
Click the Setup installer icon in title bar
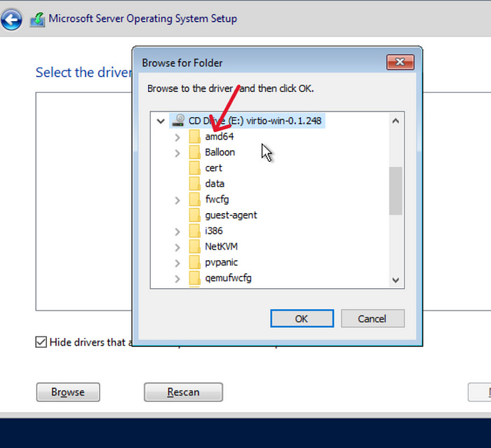tap(38, 20)
